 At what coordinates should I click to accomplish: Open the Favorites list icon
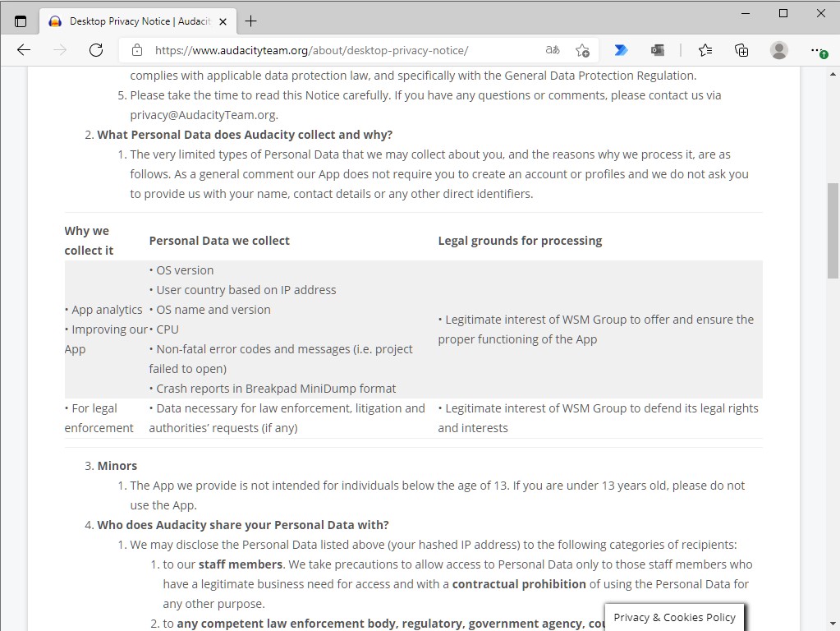pyautogui.click(x=705, y=50)
